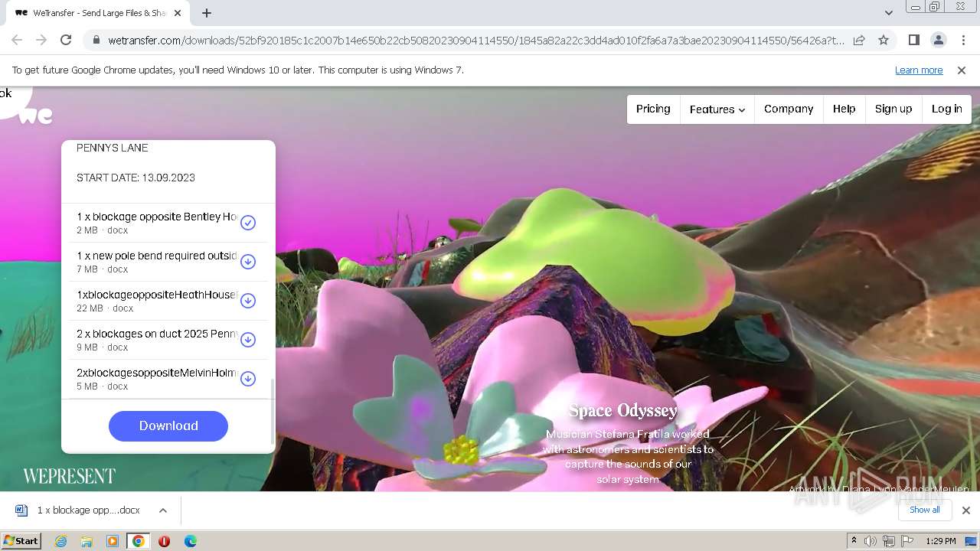This screenshot has height=551, width=980.
Task: Dismiss the Chrome update notification bar
Action: [962, 70]
